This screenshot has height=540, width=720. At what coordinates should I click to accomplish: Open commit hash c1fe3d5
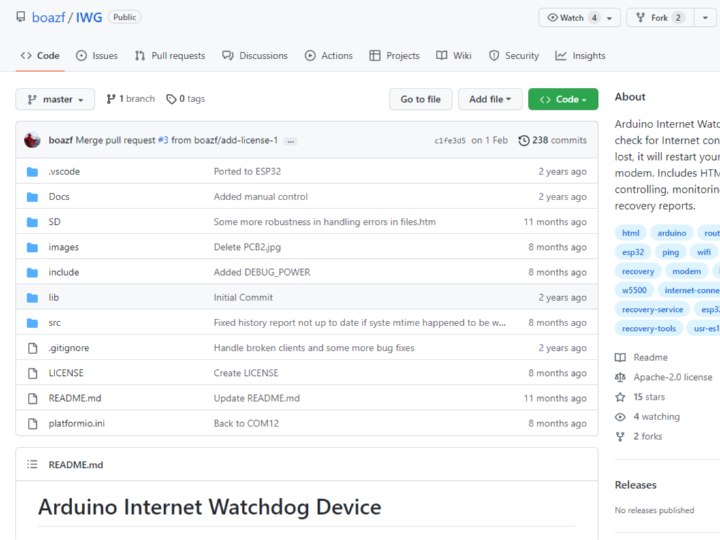click(450, 141)
